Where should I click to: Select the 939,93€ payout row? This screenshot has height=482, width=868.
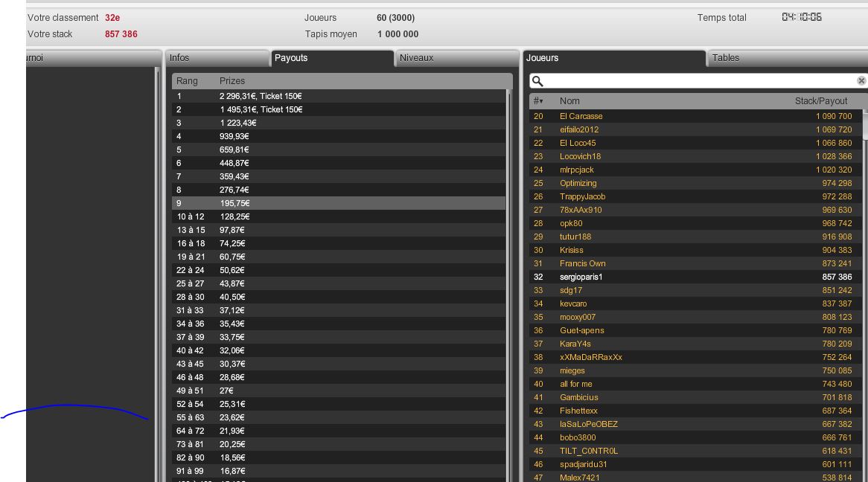[x=339, y=136]
